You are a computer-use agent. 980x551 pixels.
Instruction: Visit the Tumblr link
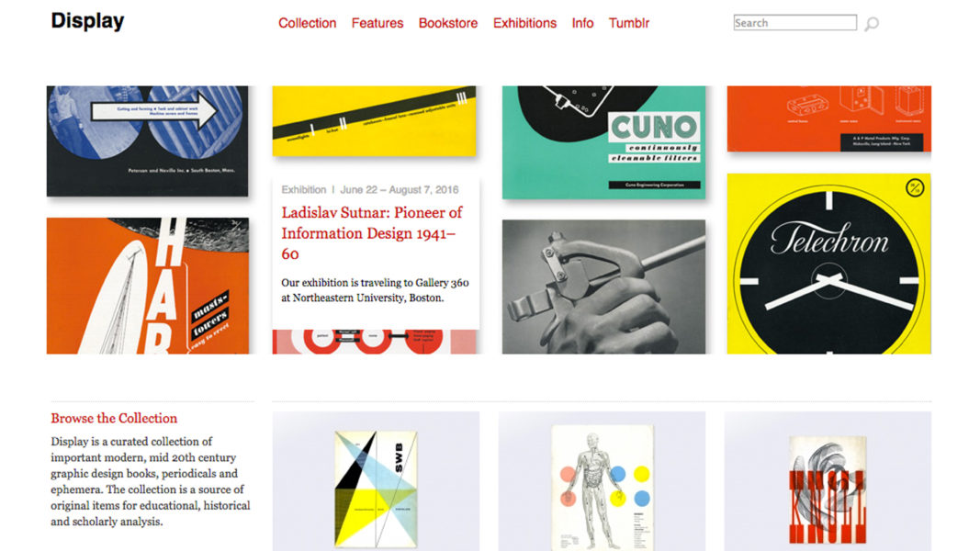tap(629, 23)
